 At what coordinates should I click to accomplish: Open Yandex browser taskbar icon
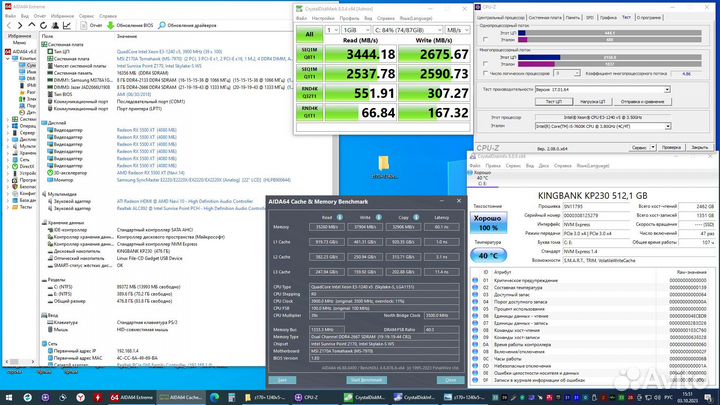[x=80, y=397]
